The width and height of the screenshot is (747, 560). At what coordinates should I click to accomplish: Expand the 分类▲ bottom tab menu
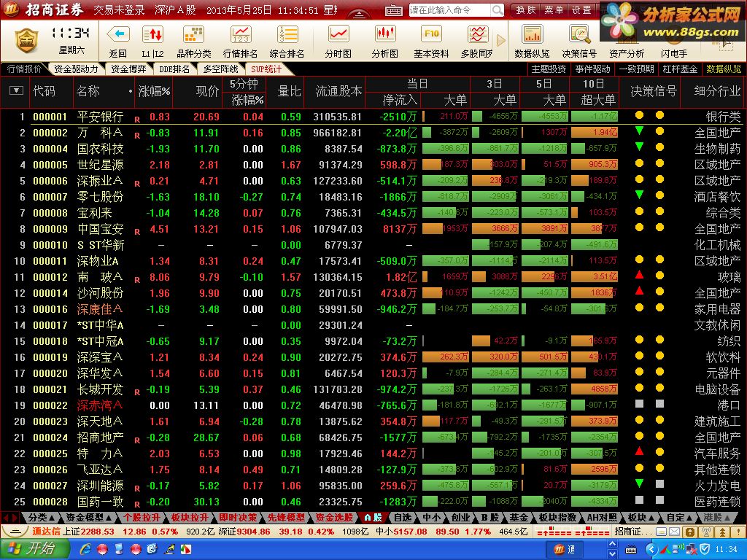(x=42, y=517)
